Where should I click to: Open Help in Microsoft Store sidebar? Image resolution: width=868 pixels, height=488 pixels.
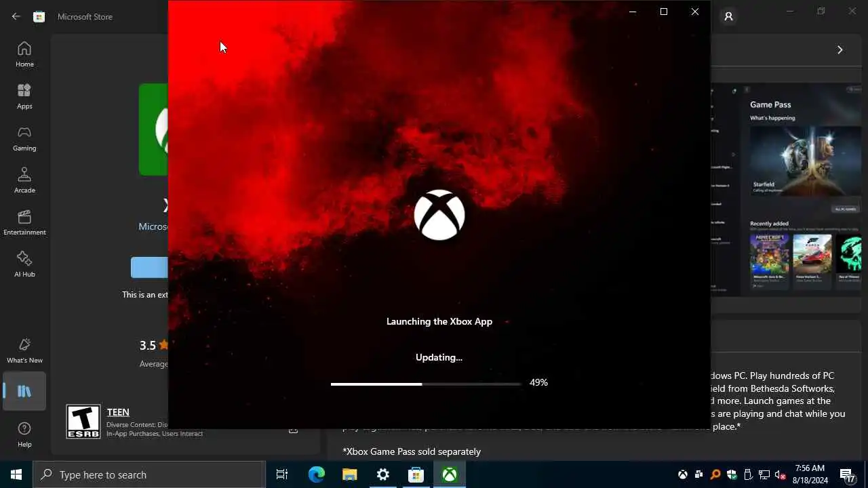(x=24, y=434)
